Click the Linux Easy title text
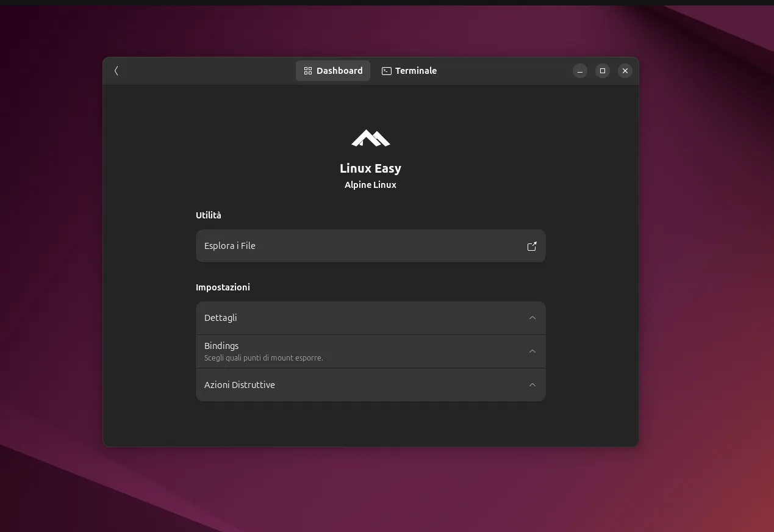Image resolution: width=774 pixels, height=532 pixels. [x=370, y=168]
